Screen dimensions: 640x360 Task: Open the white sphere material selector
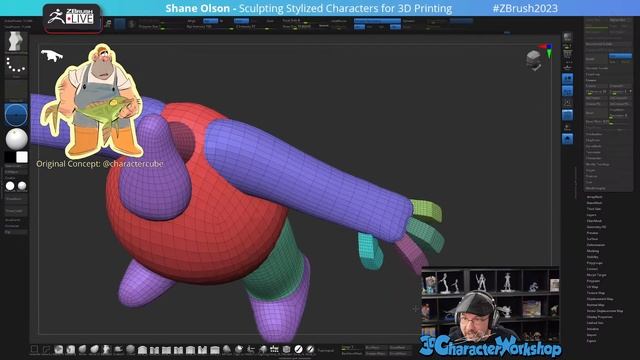pos(16,139)
